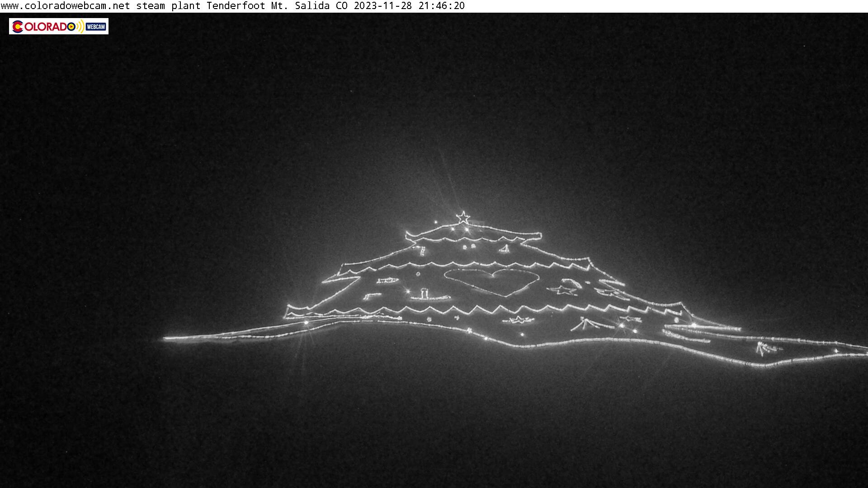Image resolution: width=868 pixels, height=488 pixels.
Task: Click the Colorado Webcam logo
Action: tap(59, 26)
